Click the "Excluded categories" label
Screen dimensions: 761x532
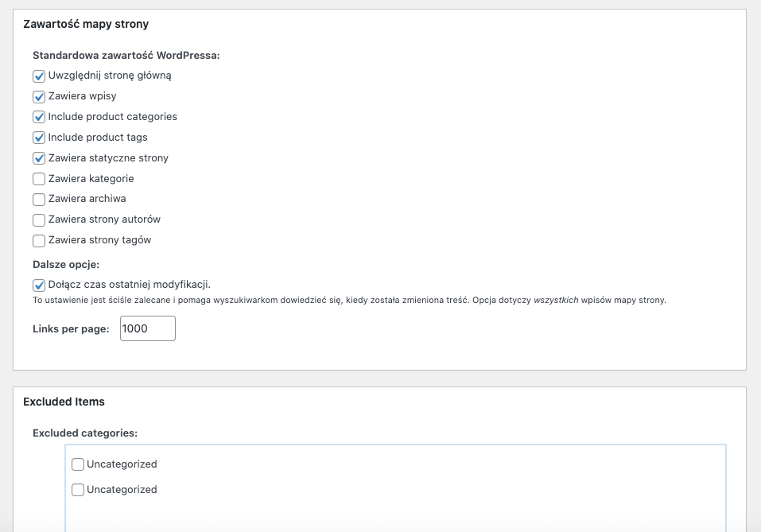(84, 433)
